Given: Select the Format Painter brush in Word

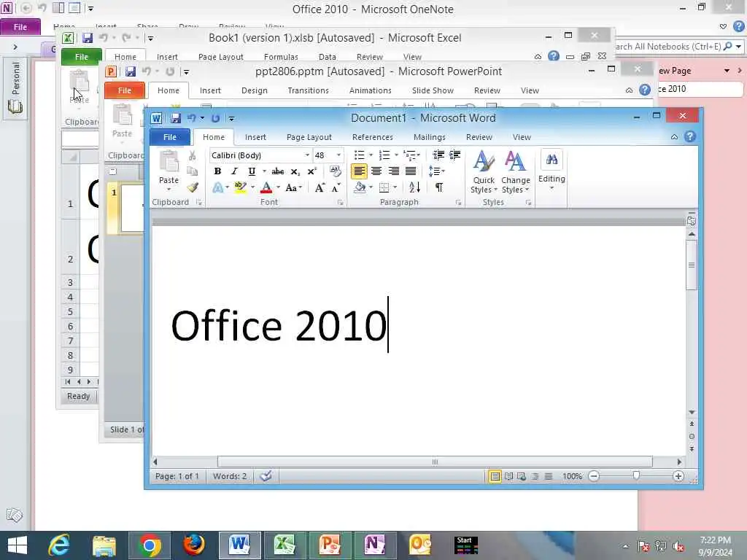Looking at the screenshot, I should 192,187.
